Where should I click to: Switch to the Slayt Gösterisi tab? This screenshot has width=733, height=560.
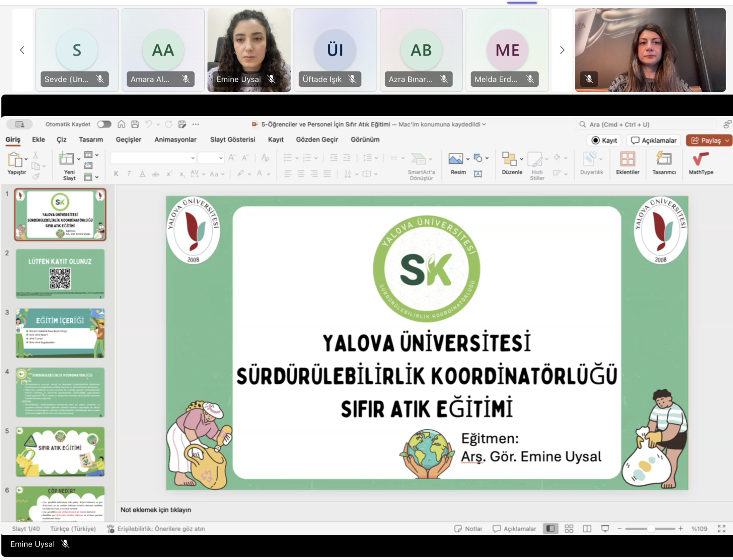point(232,140)
